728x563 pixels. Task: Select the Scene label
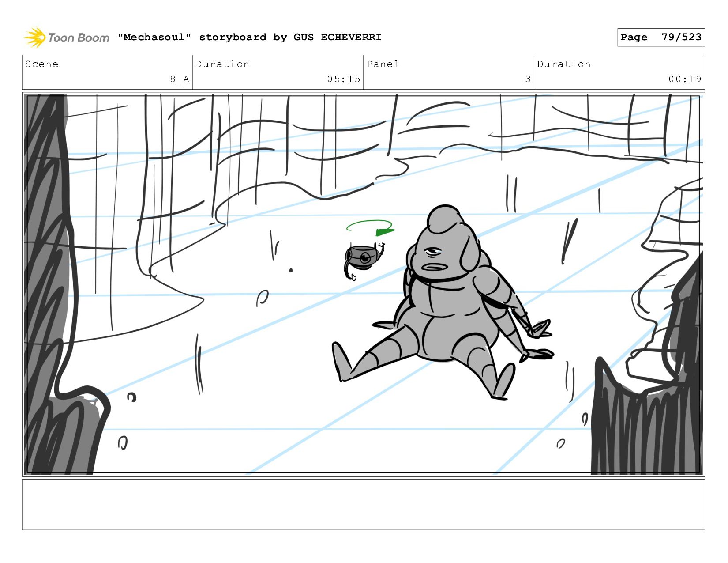[x=41, y=64]
